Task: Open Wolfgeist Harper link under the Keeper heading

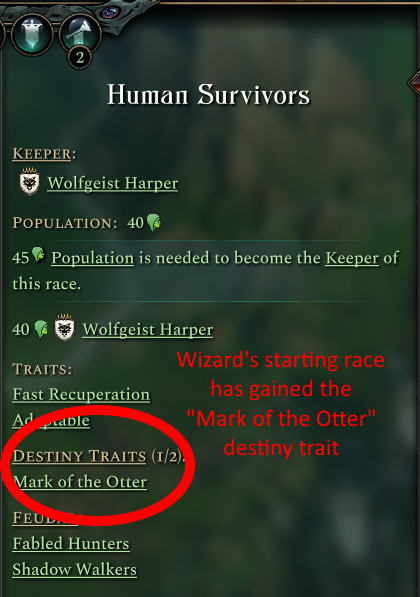Action: [112, 183]
